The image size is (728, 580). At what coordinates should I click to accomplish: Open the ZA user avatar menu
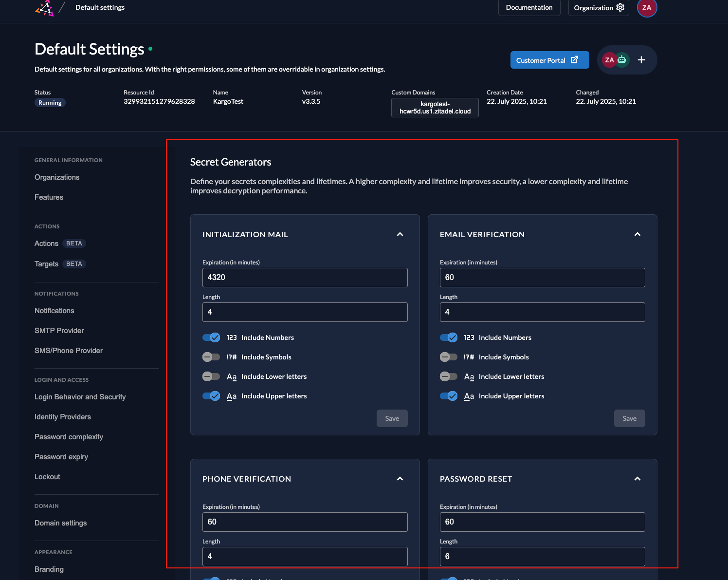point(647,7)
